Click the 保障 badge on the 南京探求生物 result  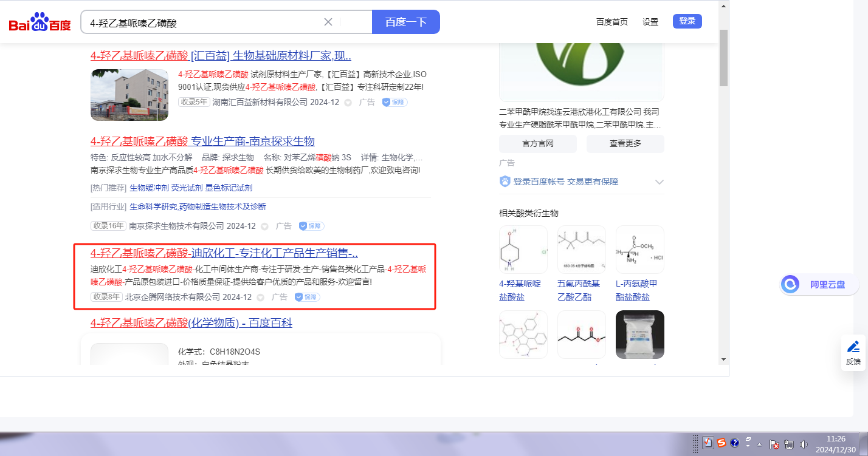pyautogui.click(x=311, y=226)
